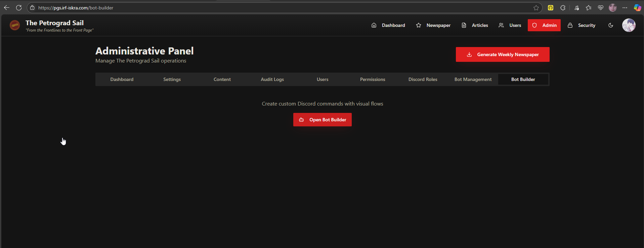
Task: Open browser settings three-dots menu
Action: coord(625,8)
